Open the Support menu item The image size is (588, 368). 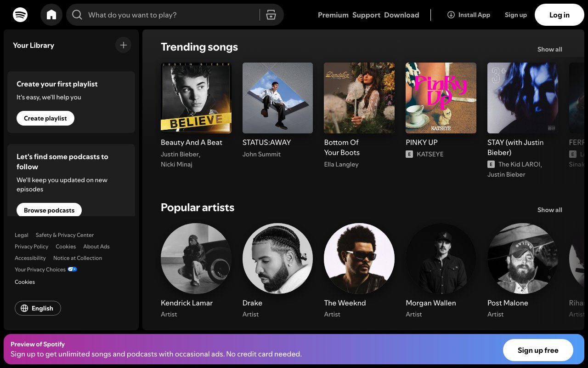(x=366, y=15)
